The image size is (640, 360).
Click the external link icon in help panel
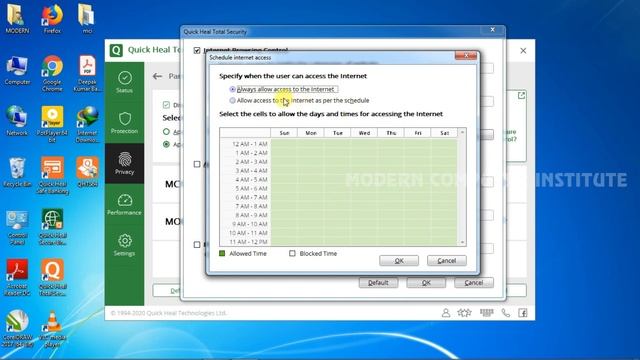[x=521, y=96]
